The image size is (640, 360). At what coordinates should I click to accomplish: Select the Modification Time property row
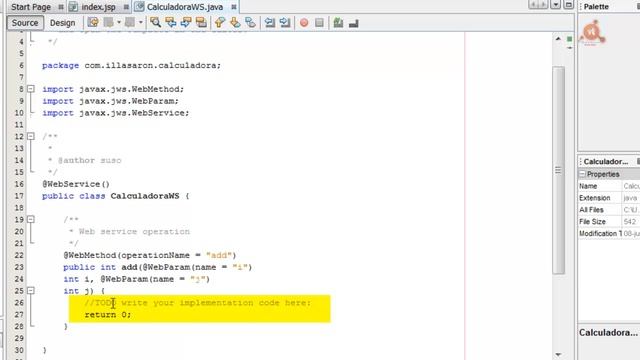point(609,233)
